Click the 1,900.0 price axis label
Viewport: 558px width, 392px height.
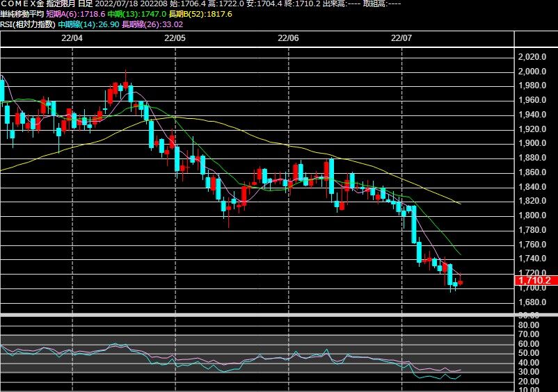pyautogui.click(x=532, y=143)
